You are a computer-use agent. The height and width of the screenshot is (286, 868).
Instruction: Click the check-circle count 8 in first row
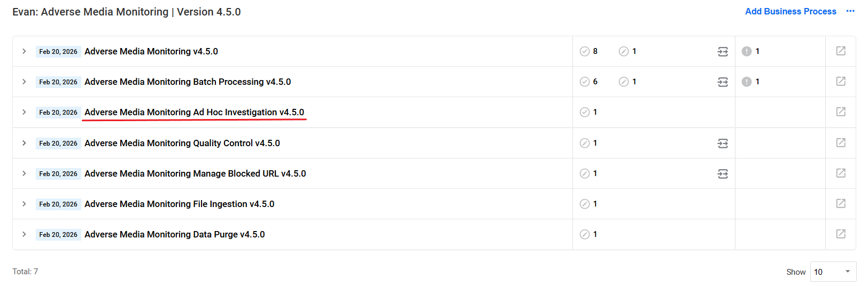(x=589, y=51)
